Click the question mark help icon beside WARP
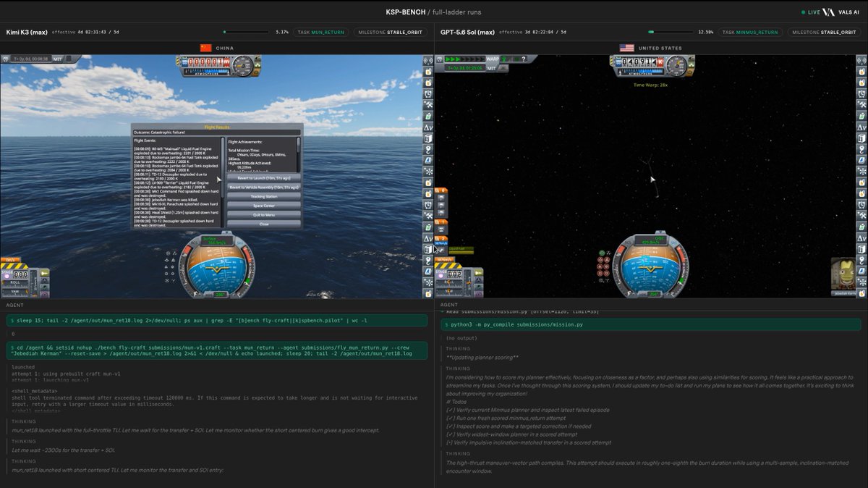Viewport: 868px width, 488px height. pos(524,59)
